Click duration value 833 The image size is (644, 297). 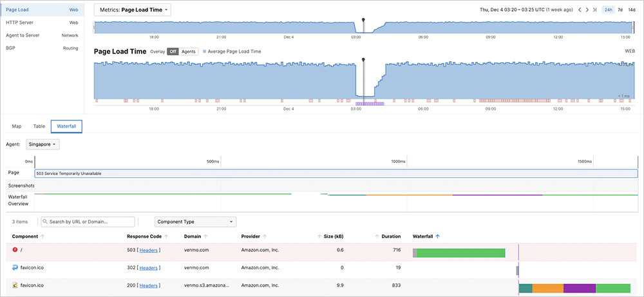tap(396, 285)
